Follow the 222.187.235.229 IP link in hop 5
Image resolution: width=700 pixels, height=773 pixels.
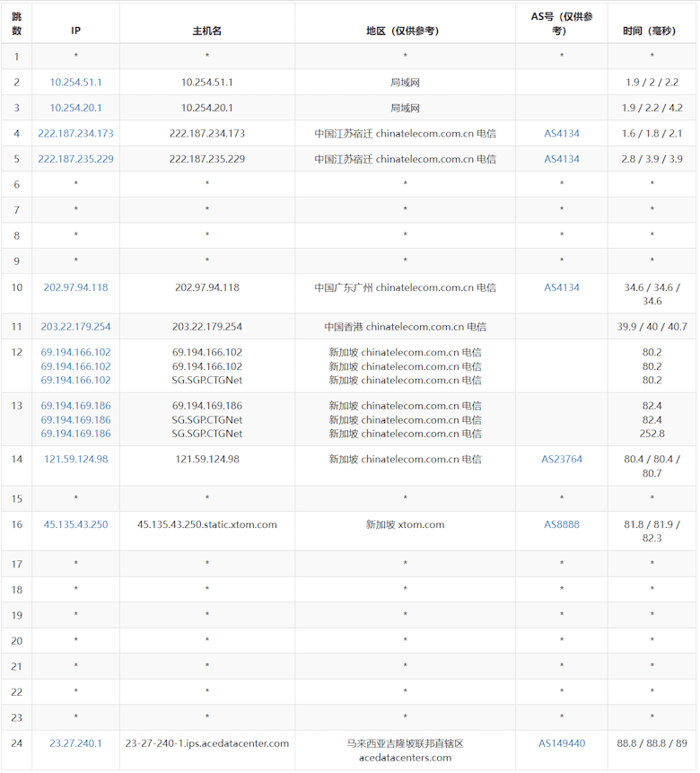tap(75, 159)
